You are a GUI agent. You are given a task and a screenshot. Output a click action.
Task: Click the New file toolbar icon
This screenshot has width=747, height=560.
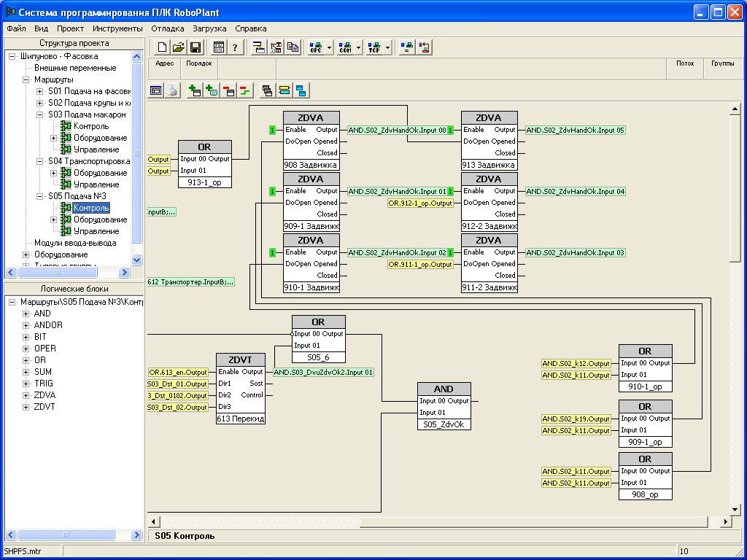click(x=161, y=47)
